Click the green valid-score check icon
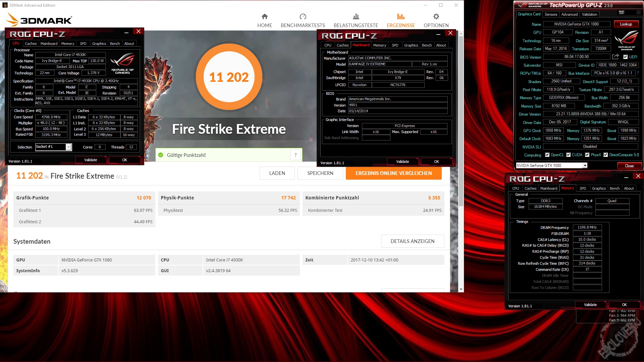 click(x=161, y=155)
